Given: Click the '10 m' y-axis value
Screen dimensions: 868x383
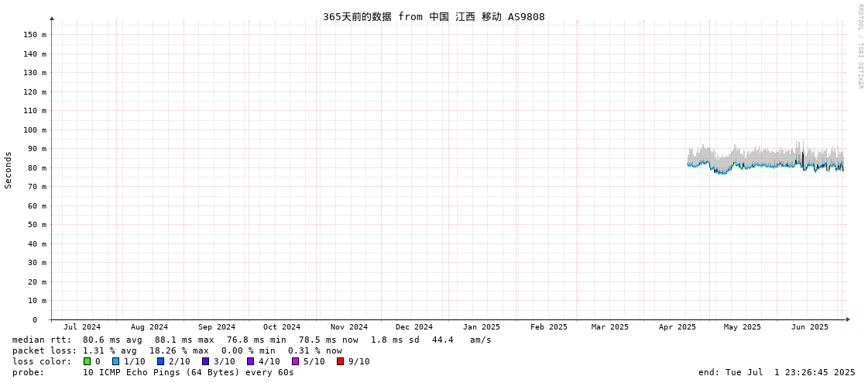Looking at the screenshot, I should [x=38, y=300].
